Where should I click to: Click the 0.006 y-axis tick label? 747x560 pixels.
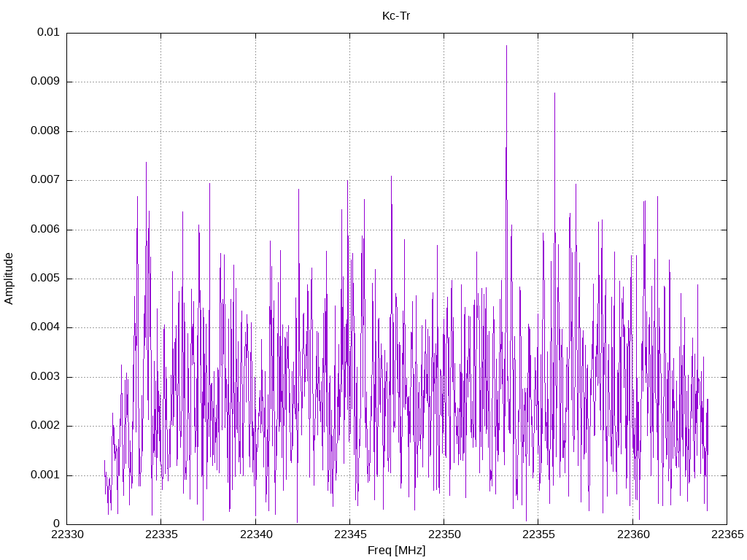click(x=45, y=229)
